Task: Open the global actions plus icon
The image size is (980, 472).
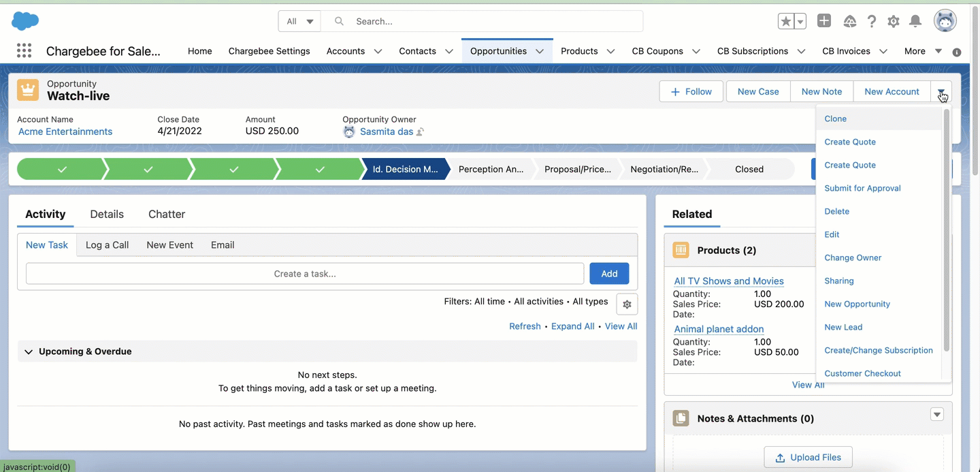Action: [824, 21]
